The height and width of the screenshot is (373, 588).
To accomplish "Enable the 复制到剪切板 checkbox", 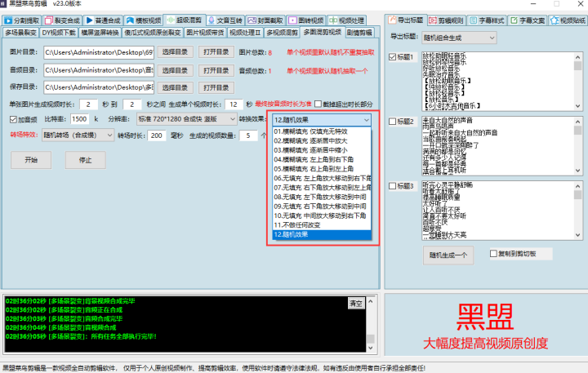I will (493, 253).
